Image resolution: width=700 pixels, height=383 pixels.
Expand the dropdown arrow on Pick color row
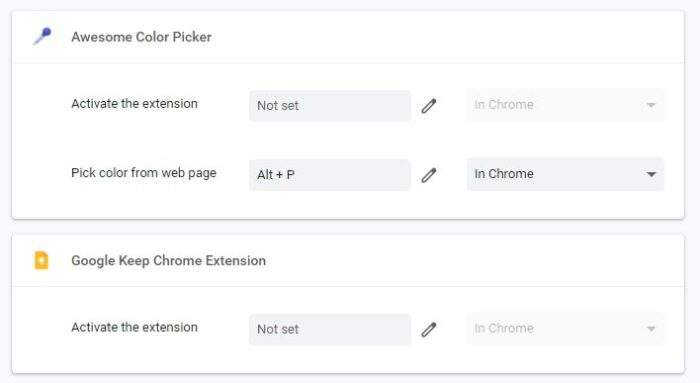[x=651, y=174]
